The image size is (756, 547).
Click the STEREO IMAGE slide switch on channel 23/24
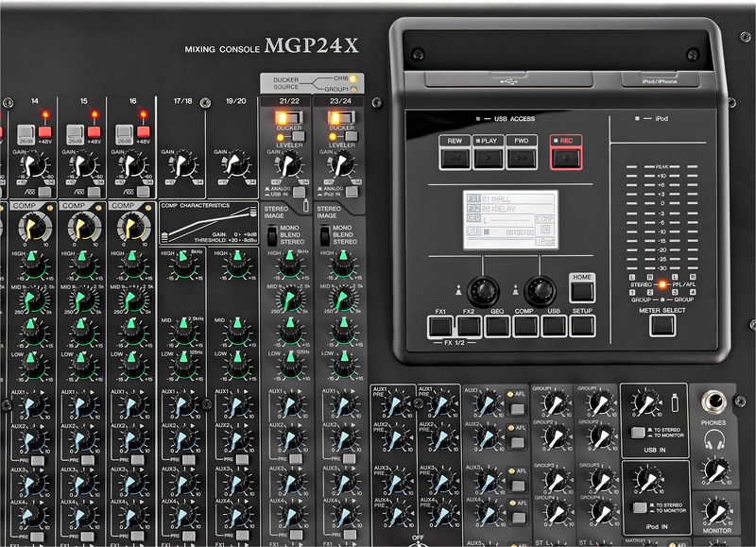point(325,235)
